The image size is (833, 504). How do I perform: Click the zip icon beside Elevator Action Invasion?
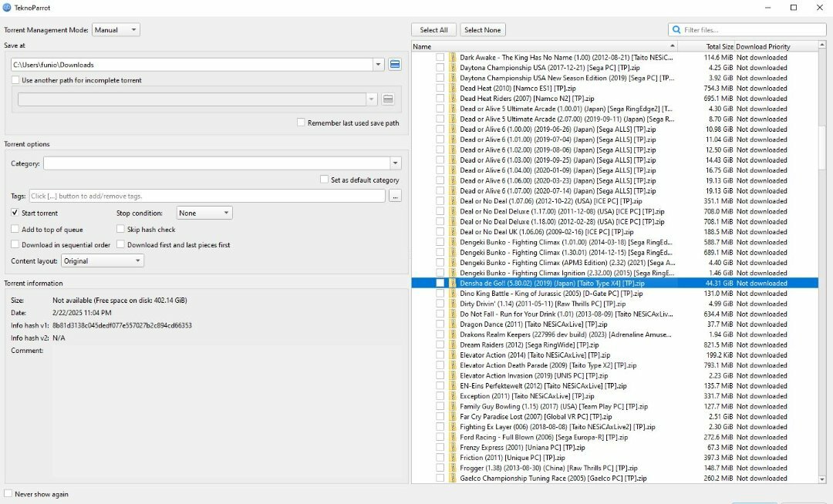[453, 375]
